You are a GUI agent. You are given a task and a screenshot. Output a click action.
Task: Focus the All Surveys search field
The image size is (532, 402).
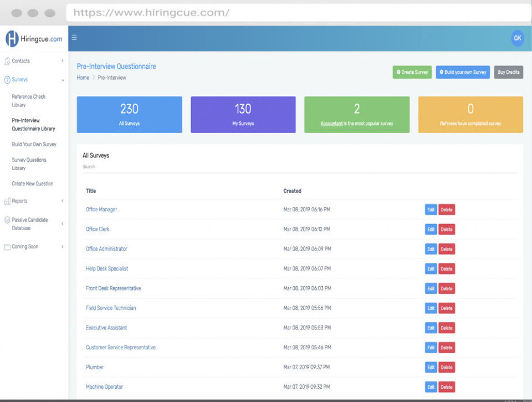pos(300,167)
